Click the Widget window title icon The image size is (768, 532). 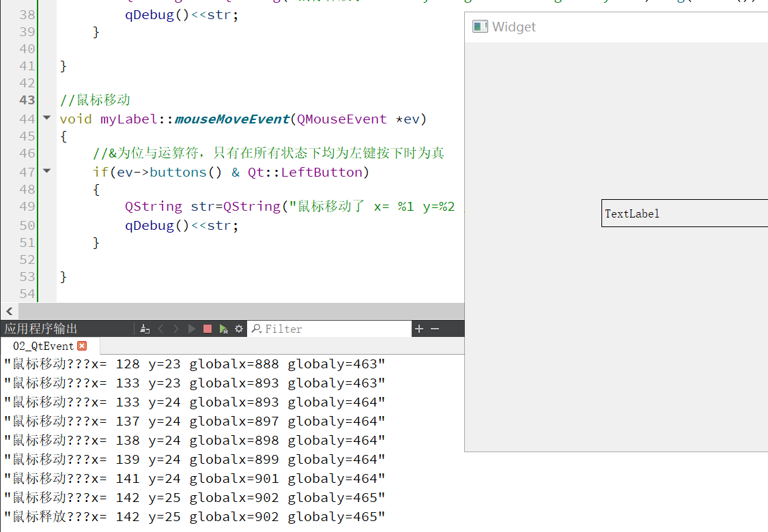coord(479,27)
